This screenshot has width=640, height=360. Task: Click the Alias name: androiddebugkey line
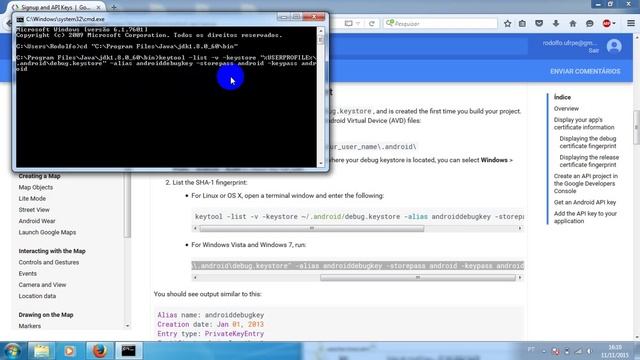211,315
